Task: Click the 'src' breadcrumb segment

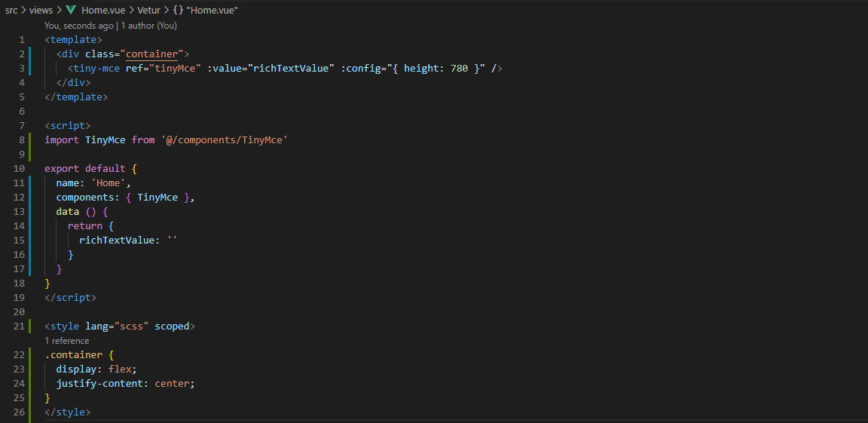Action: coord(11,10)
